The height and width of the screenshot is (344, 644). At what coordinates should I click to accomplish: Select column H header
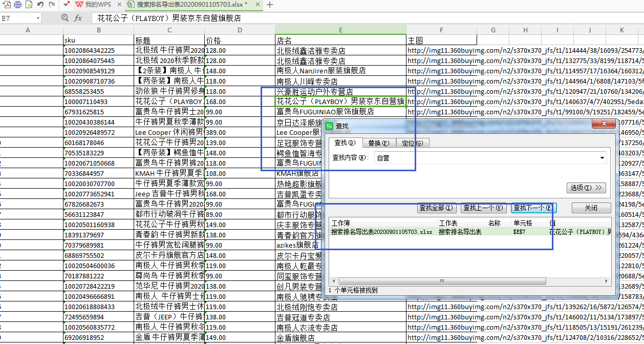pyautogui.click(x=525, y=30)
